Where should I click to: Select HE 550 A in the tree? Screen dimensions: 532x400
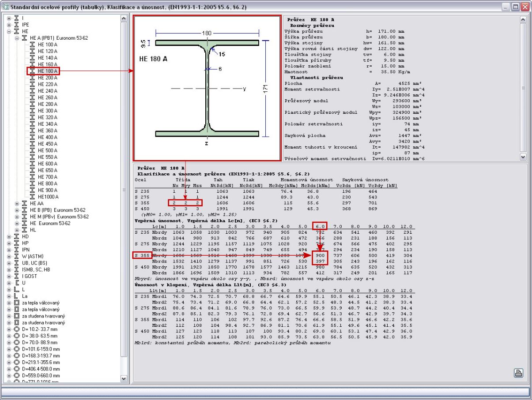[x=47, y=157]
